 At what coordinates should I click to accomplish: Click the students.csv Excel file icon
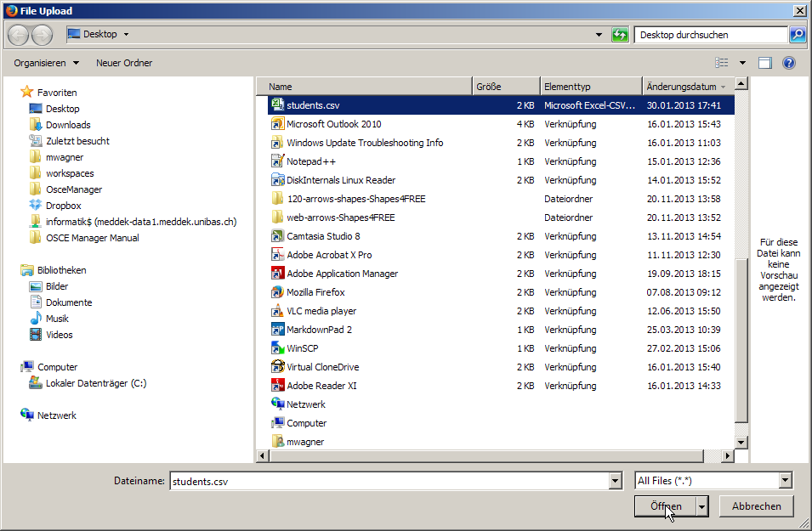(277, 105)
